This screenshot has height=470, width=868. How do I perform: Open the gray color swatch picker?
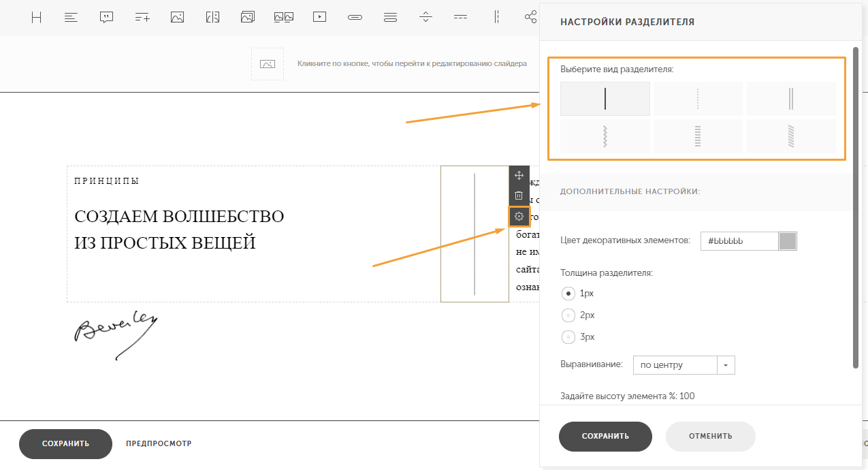[x=788, y=241]
